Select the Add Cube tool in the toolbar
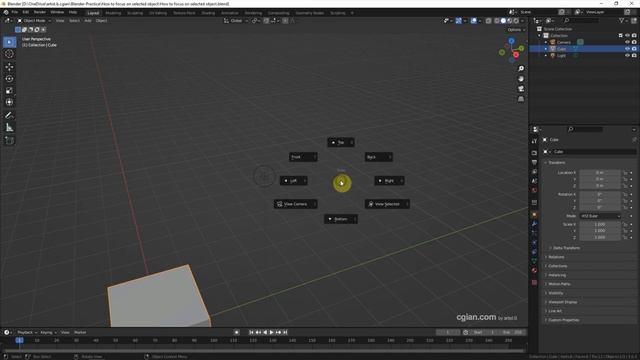This screenshot has width=640, height=360. [x=9, y=140]
